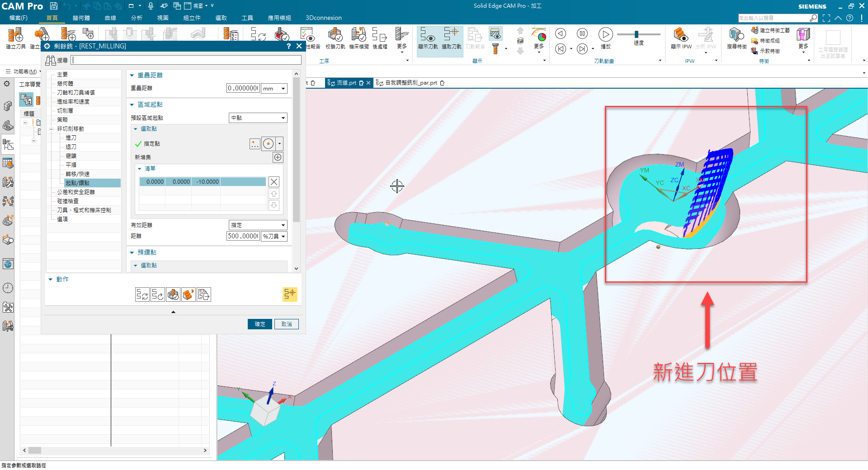The height and width of the screenshot is (470, 868).
Task: Collapse the 預鑽點 section
Action: (132, 253)
